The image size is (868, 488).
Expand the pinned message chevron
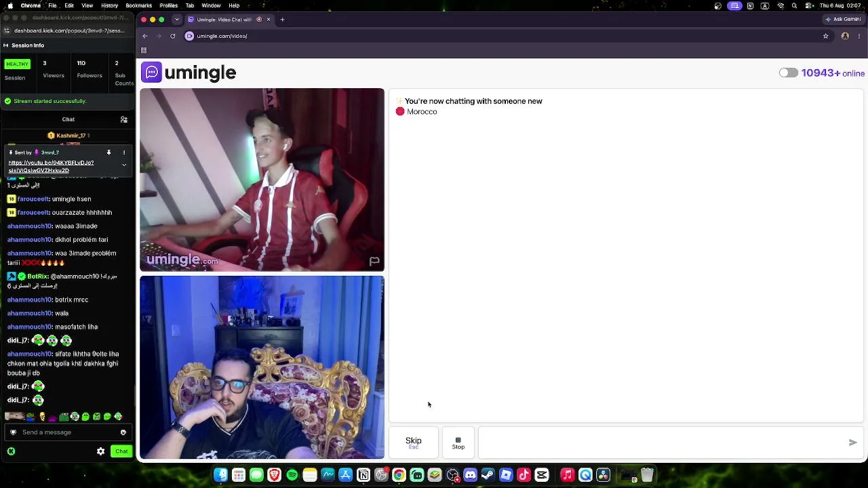coord(124,165)
